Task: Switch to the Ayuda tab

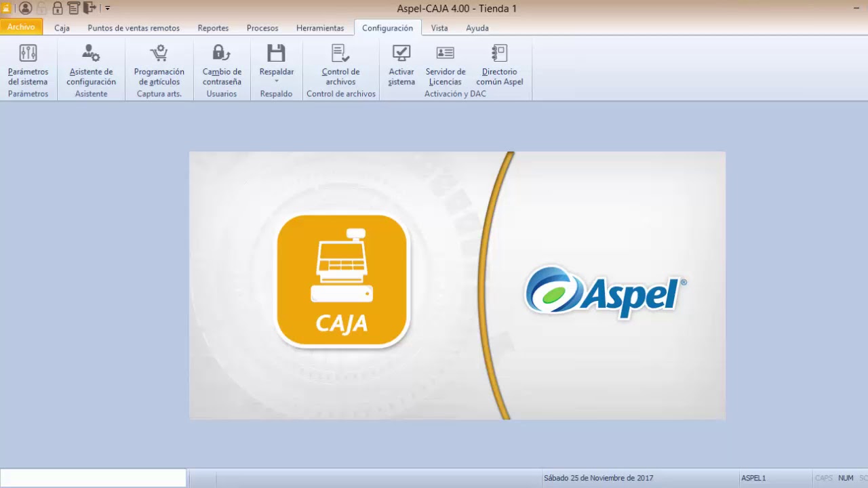Action: point(477,28)
